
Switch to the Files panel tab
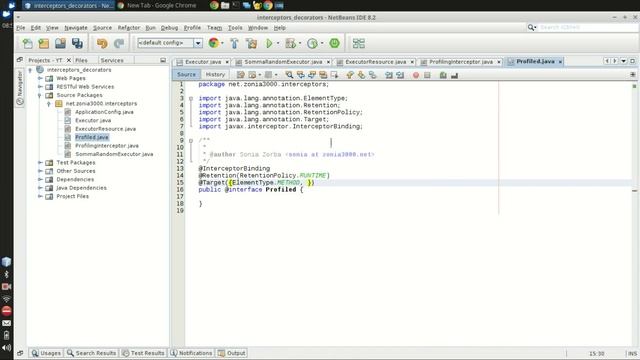81,60
